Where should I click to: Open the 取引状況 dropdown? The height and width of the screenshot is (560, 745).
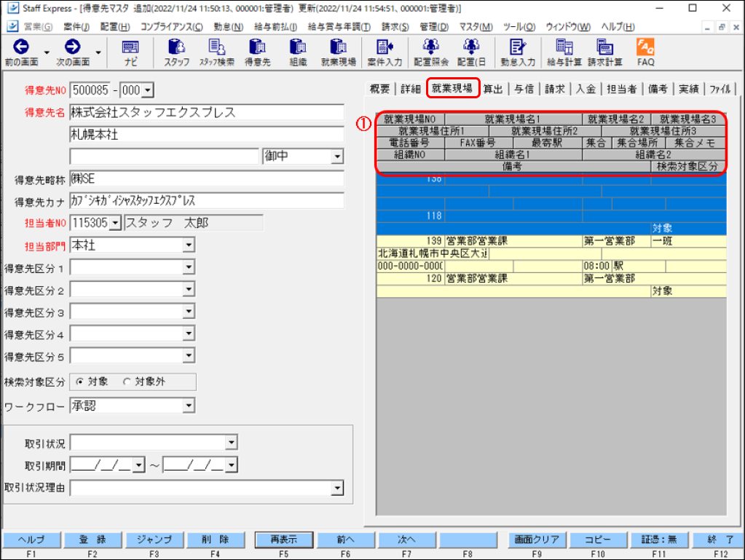[x=232, y=443]
